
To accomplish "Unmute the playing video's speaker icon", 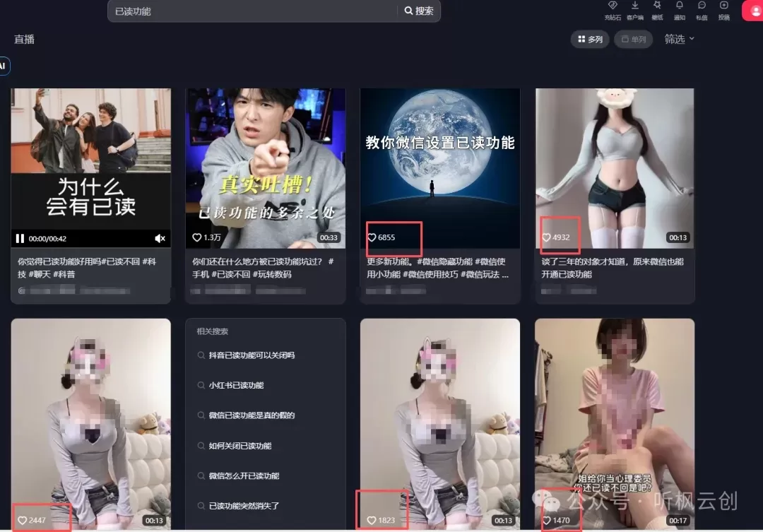I will 160,239.
